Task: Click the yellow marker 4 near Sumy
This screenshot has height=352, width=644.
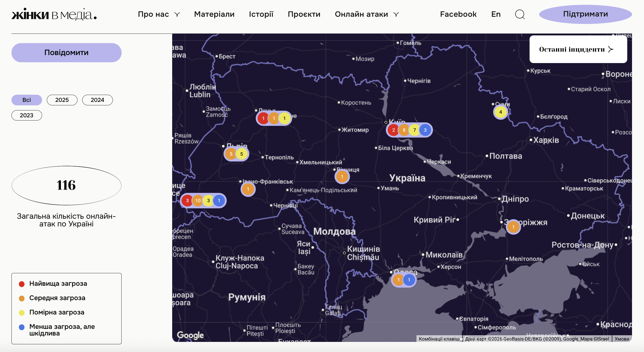Action: pos(501,112)
